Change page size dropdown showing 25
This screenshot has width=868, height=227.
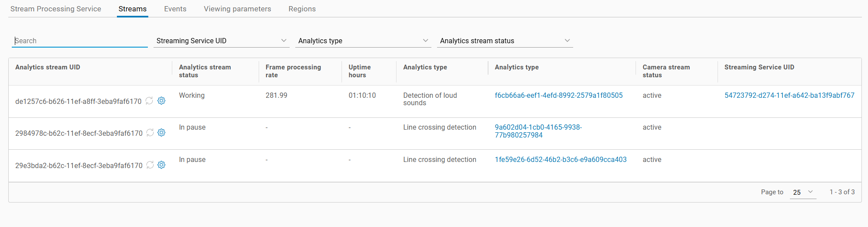803,192
